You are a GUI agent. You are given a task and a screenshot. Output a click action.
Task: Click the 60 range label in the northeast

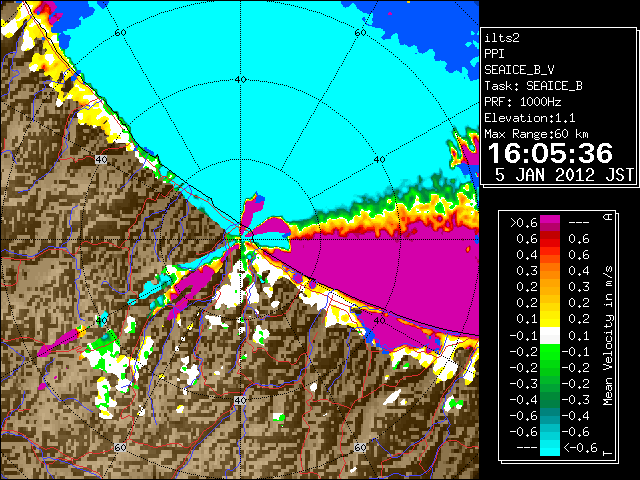(360, 33)
